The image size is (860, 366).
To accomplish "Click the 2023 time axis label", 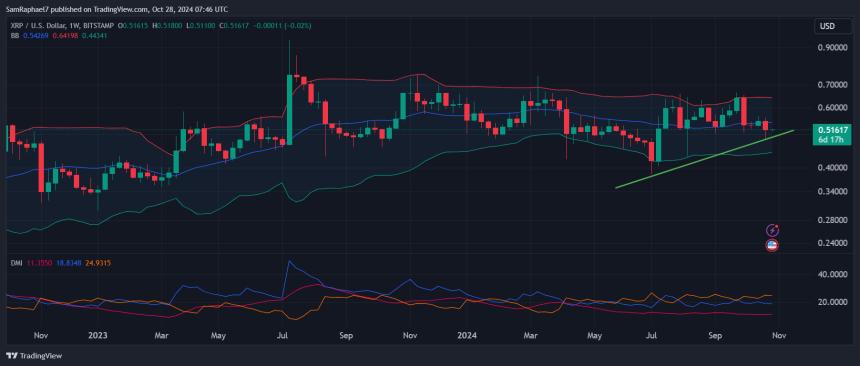I will 99,334.
